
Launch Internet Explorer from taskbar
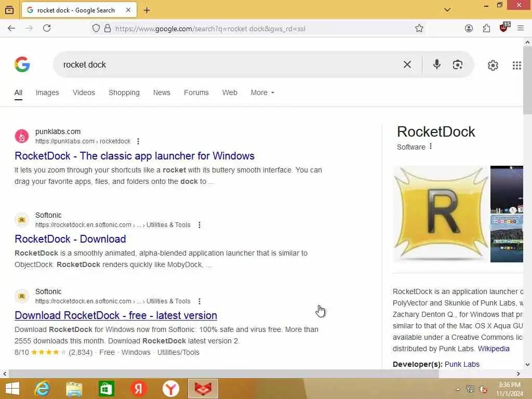pyautogui.click(x=42, y=389)
